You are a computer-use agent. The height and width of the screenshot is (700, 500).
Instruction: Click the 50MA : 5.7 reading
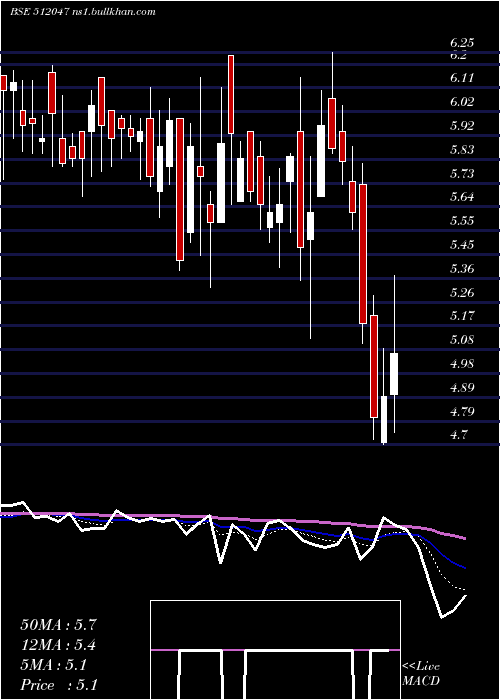click(58, 625)
